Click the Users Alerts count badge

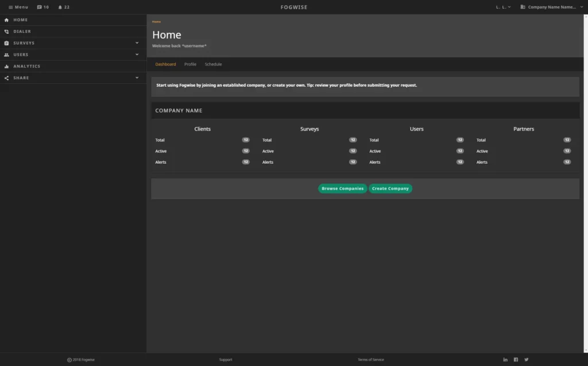[460, 162]
